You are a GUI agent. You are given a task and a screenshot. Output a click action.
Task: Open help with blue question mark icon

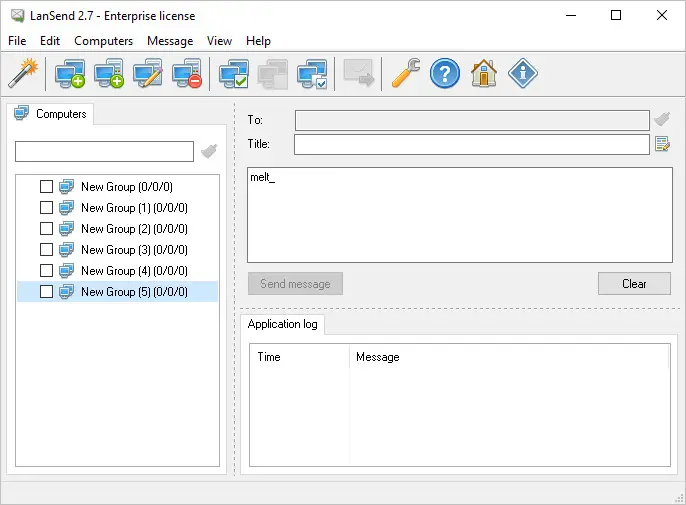[444, 73]
